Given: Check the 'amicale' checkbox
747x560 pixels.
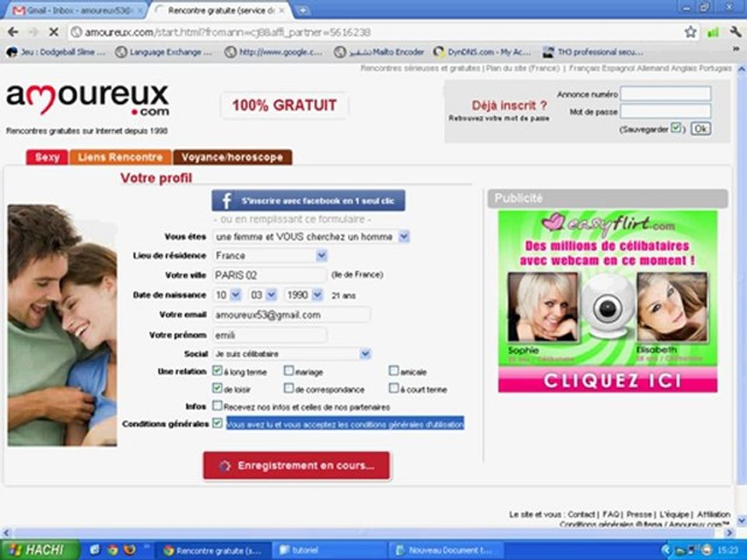Looking at the screenshot, I should (394, 370).
